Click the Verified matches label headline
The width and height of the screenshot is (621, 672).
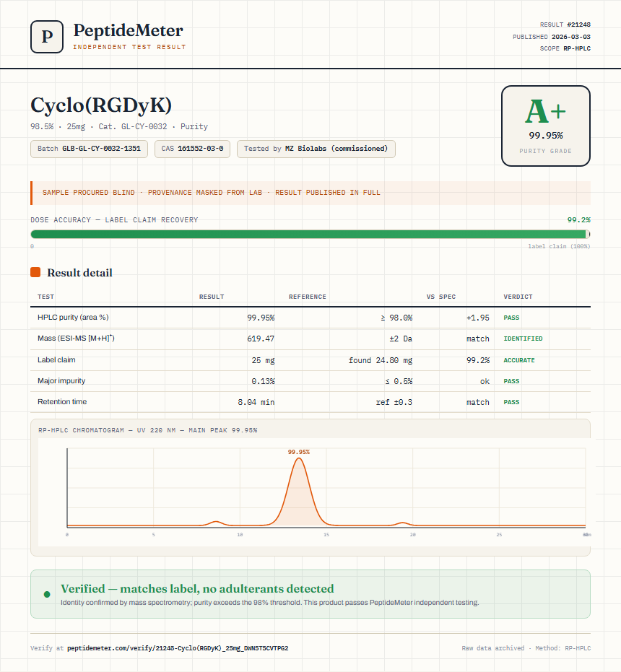[x=197, y=589]
